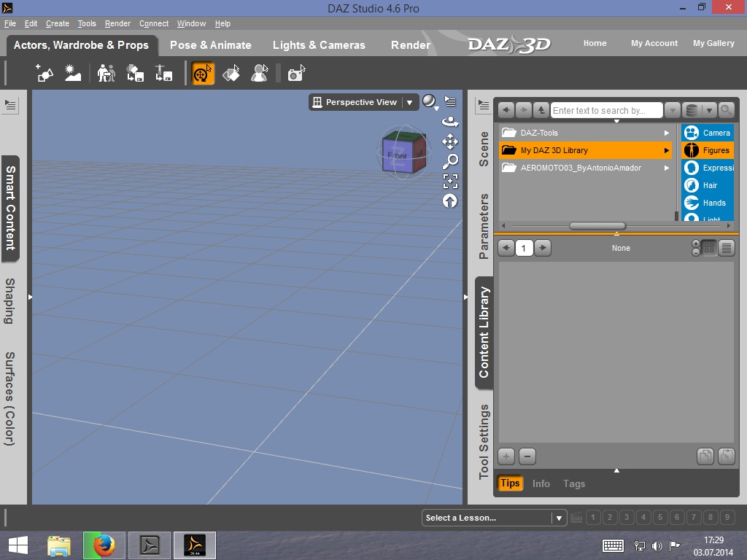Click the Create New Primitive toolbar icon
Viewport: 747px width, 560px height.
point(44,74)
